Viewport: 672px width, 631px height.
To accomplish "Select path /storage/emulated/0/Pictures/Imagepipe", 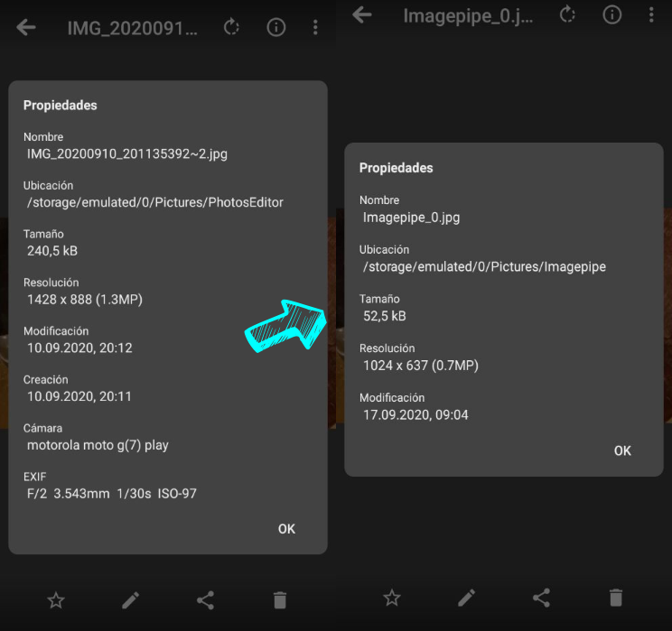I will coord(484,266).
